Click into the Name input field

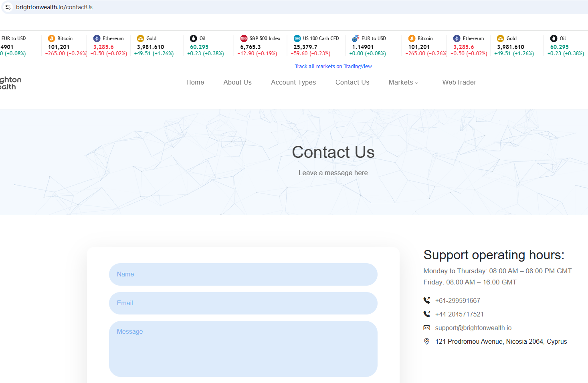[243, 274]
